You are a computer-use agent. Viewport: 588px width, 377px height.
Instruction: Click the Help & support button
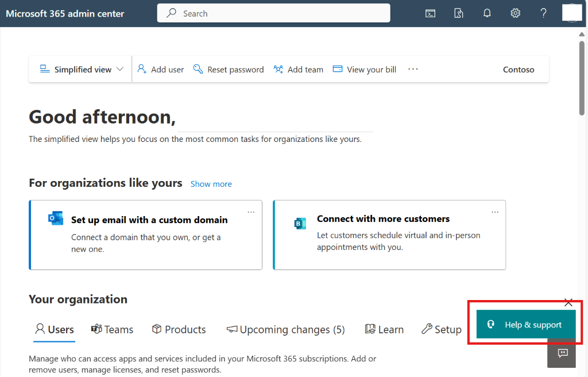525,324
